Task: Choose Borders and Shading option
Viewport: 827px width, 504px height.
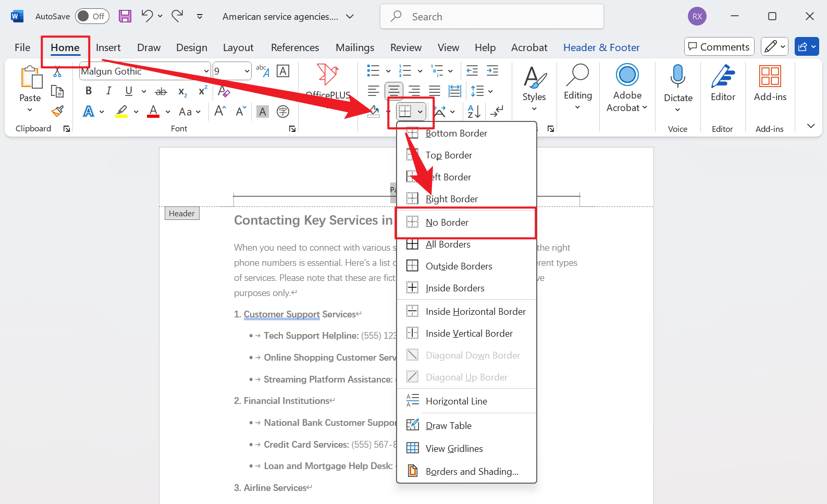Action: [x=472, y=471]
